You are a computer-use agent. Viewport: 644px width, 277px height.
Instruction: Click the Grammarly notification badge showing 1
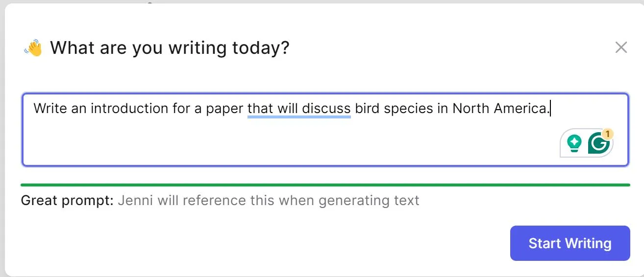point(608,134)
